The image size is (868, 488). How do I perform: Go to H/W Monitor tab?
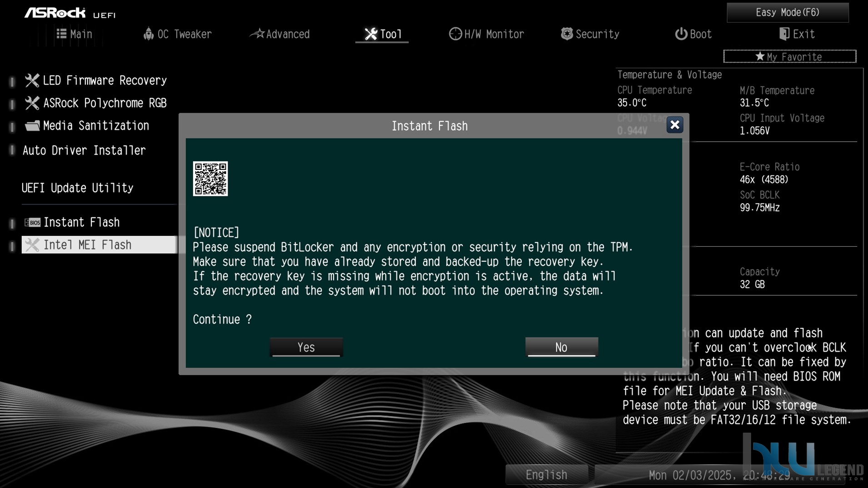pos(486,34)
